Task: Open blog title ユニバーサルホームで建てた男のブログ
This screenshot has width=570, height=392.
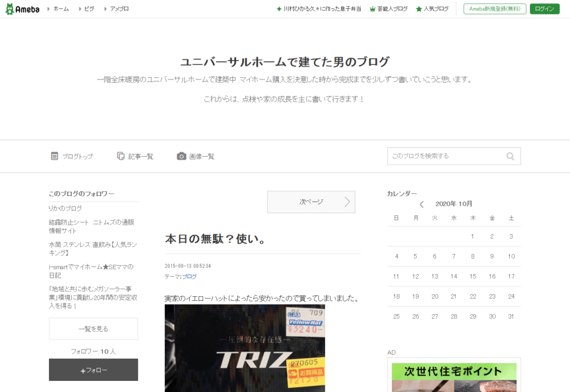Action: (285, 62)
